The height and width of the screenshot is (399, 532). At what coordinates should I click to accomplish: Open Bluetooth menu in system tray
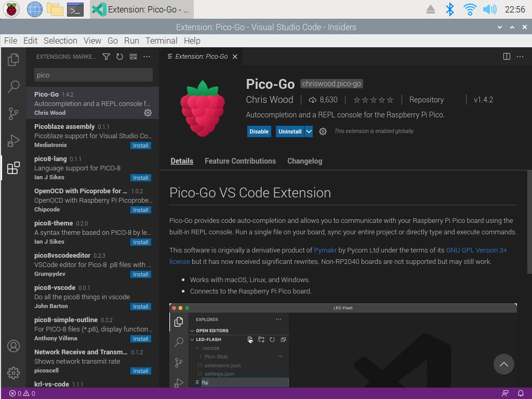point(450,9)
